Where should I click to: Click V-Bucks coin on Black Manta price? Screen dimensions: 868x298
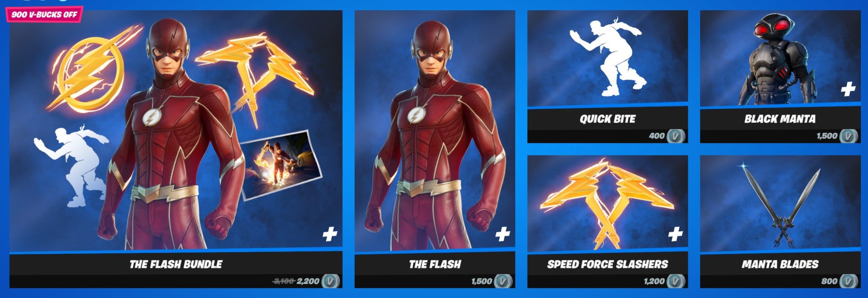tap(849, 136)
